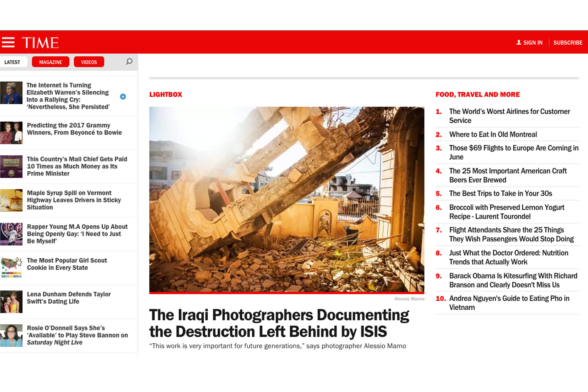The image size is (588, 392).
Task: Open $69 Flights to Europe article
Action: 514,152
